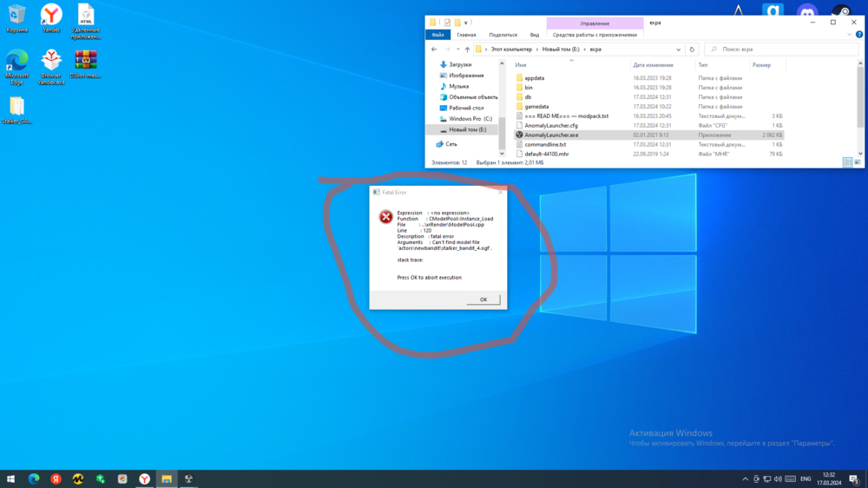Select Новый том (E:) in navigation pane
868x488 pixels.
(x=467, y=129)
